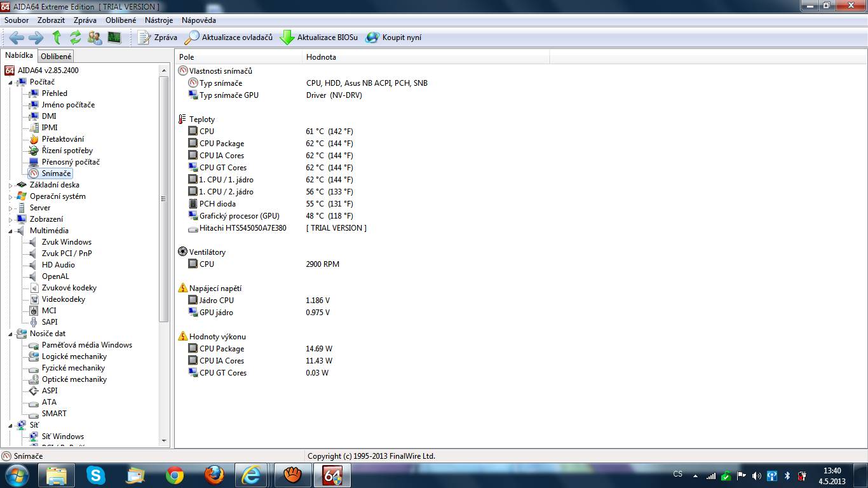Click the Hodnoty výkonu warning icon

pyautogui.click(x=183, y=337)
